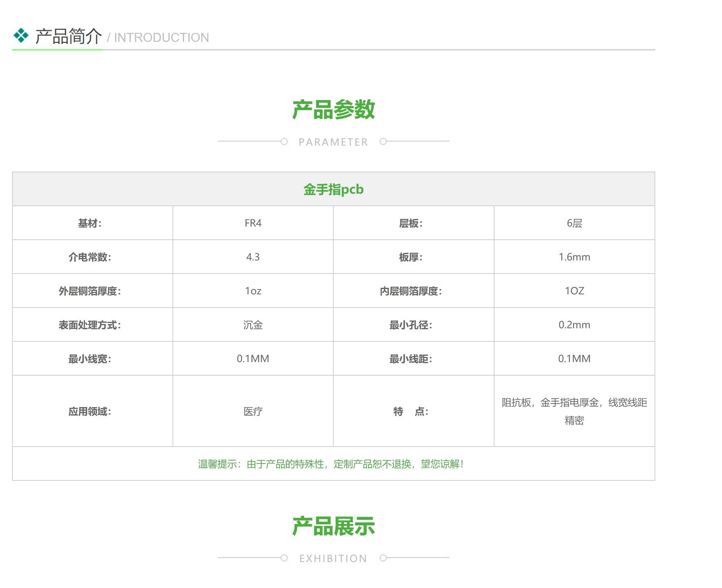Click the left circle ornament beside EXHIBITION
The height and width of the screenshot is (588, 722).
[x=284, y=558]
